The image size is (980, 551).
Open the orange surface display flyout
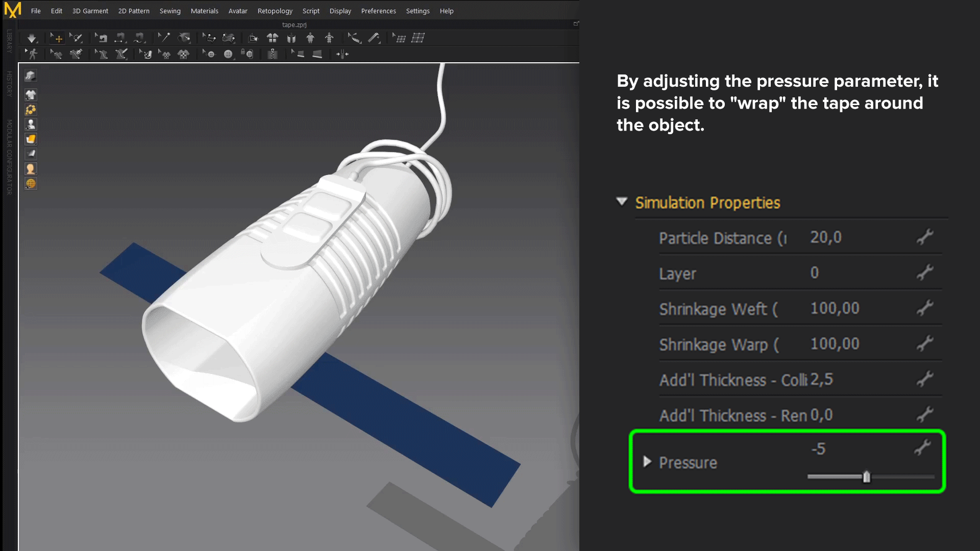click(31, 139)
